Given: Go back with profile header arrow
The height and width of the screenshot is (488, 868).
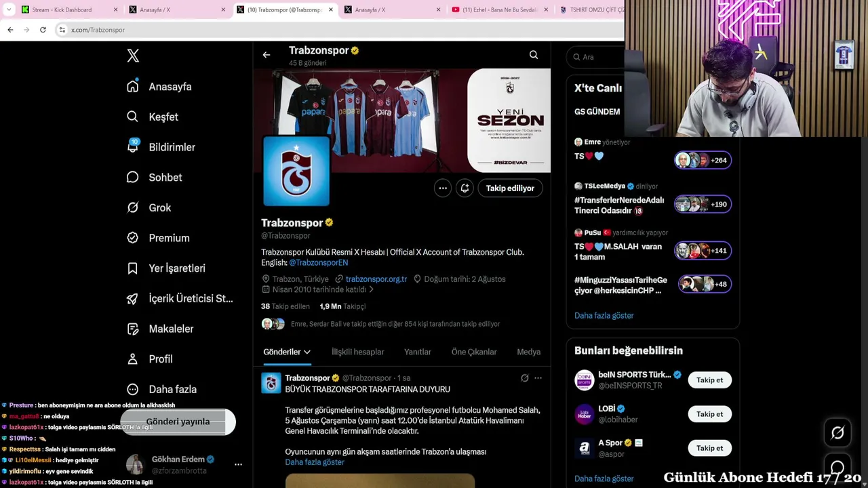Looking at the screenshot, I should pos(267,55).
